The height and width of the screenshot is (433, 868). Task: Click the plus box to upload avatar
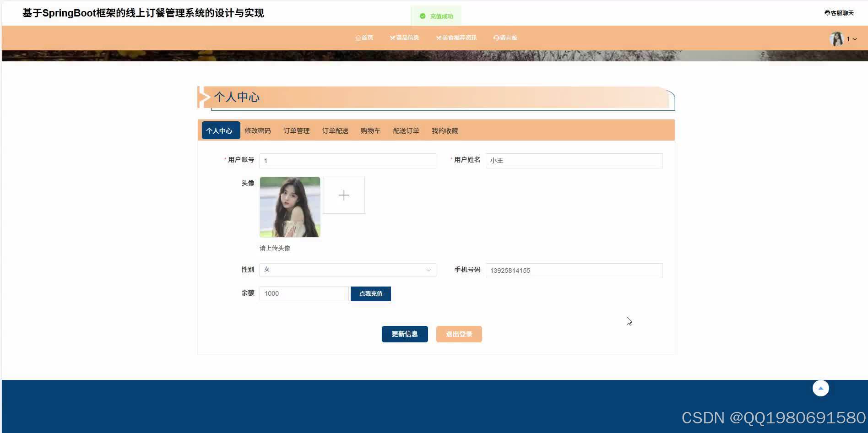pyautogui.click(x=344, y=195)
